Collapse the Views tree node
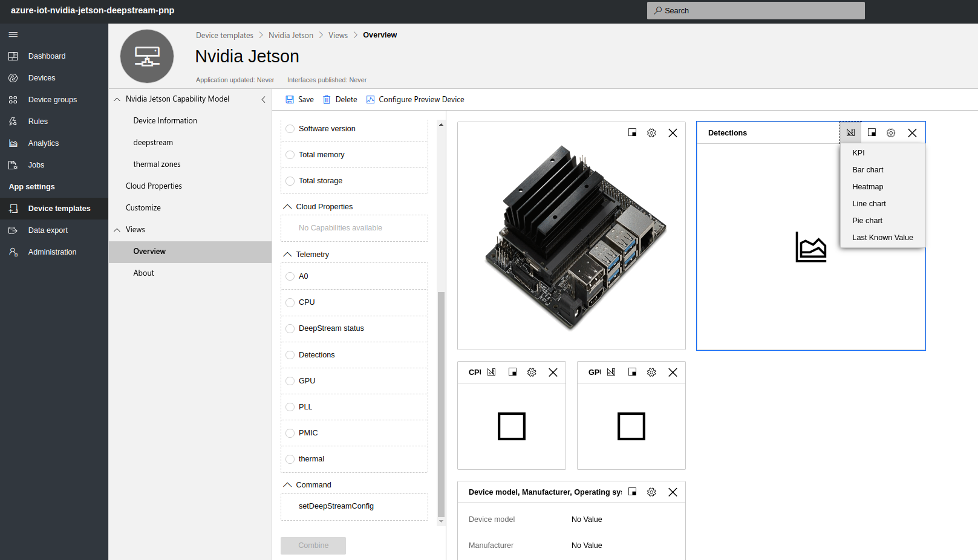 [117, 230]
